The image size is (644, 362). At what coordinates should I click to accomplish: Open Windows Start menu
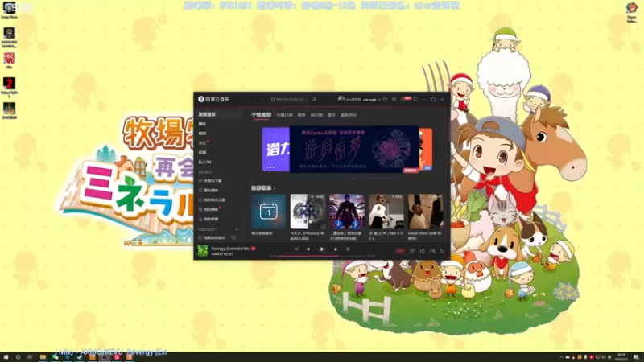point(6,357)
